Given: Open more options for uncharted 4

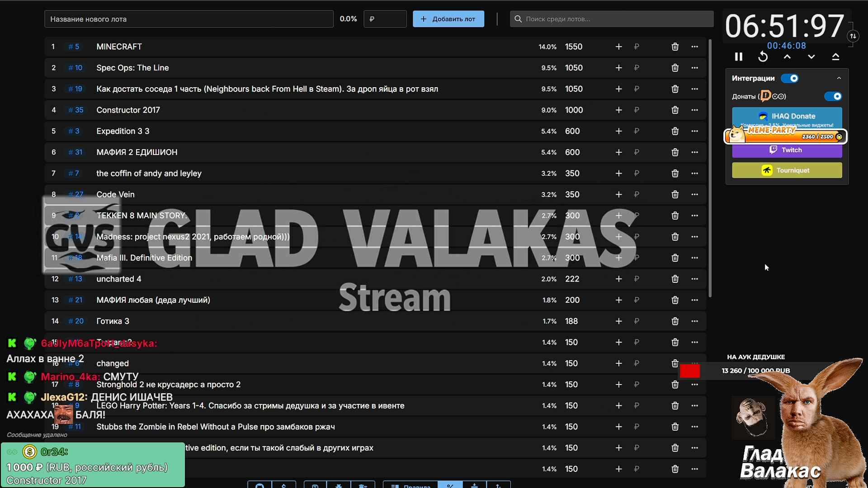Looking at the screenshot, I should pos(694,279).
